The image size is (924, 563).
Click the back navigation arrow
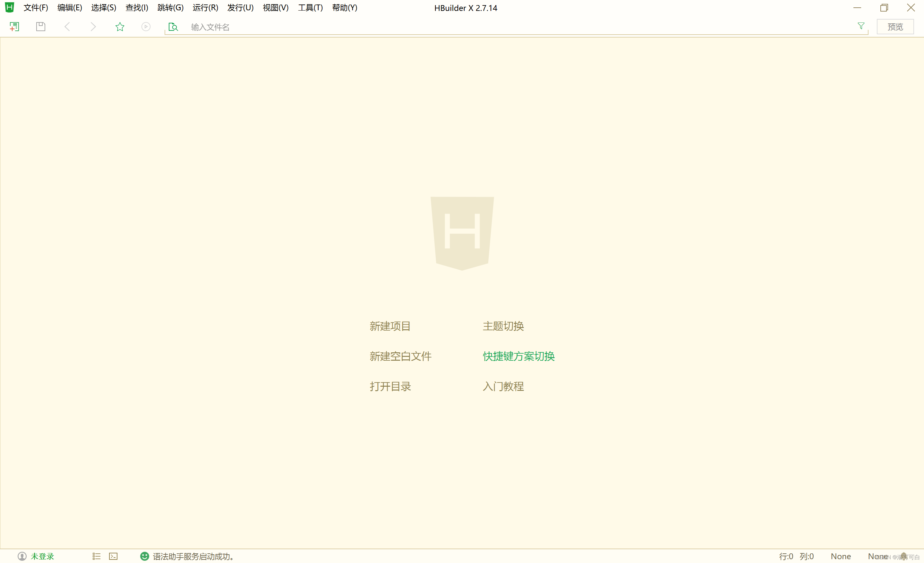click(x=67, y=26)
